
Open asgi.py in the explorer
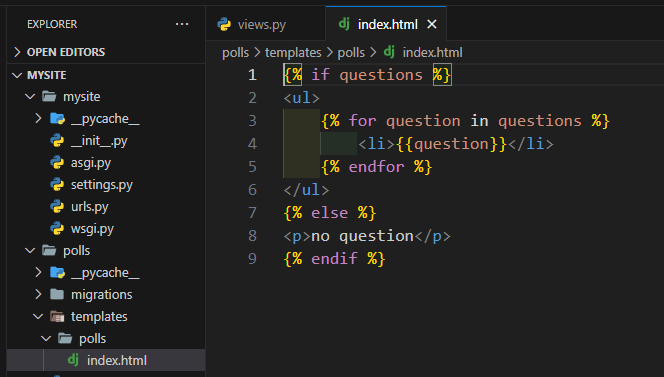coord(91,163)
